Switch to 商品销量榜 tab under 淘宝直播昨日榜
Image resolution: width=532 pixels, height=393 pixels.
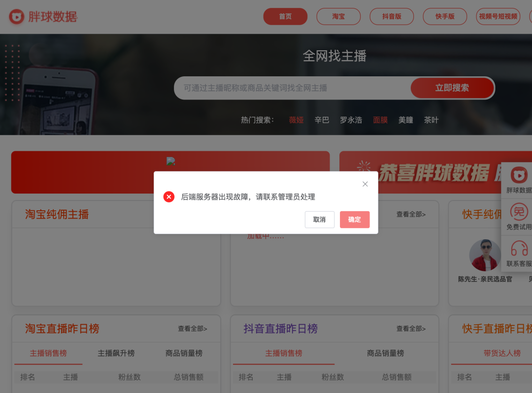(184, 353)
